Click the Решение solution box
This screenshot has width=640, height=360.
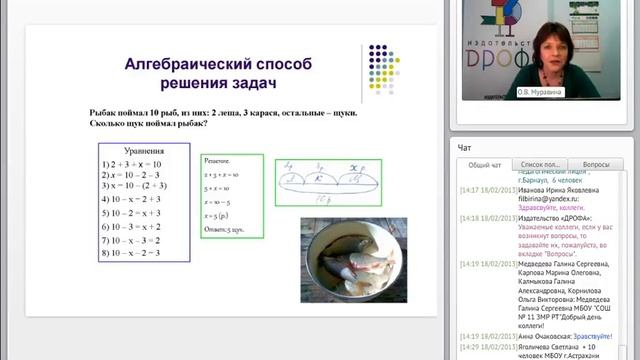(232, 196)
